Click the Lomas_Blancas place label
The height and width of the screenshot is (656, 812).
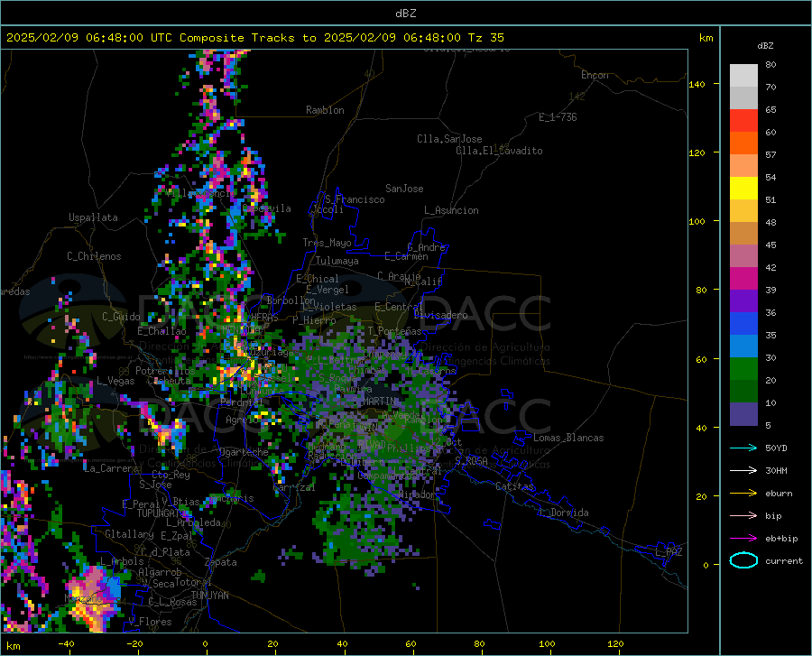point(568,438)
